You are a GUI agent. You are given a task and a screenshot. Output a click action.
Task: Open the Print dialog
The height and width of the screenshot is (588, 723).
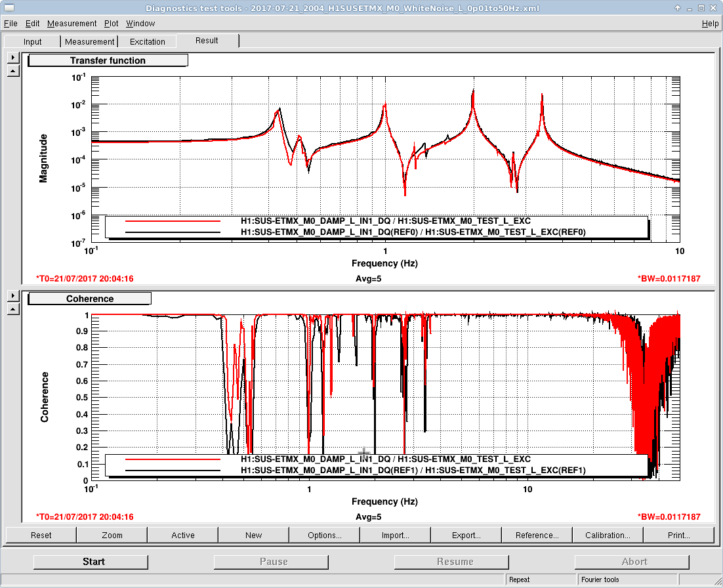(679, 535)
